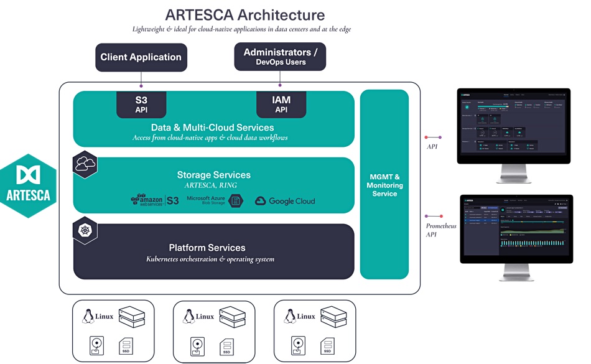Click the SSD icon in the middle node
This screenshot has height=364, width=591.
226,347
